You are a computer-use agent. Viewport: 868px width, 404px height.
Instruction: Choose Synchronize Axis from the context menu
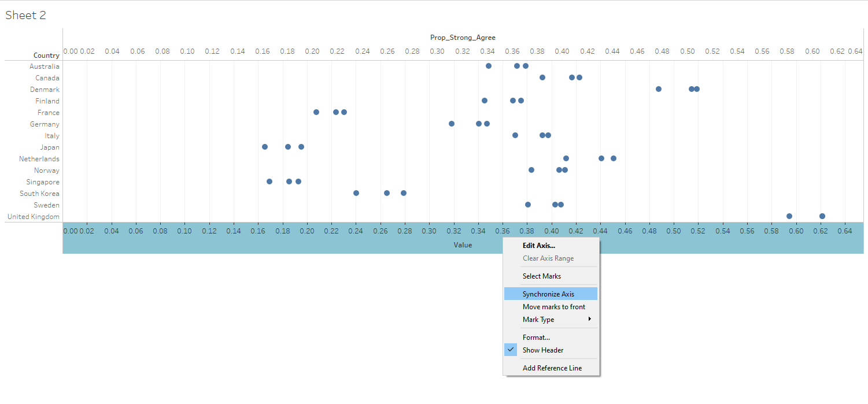548,294
